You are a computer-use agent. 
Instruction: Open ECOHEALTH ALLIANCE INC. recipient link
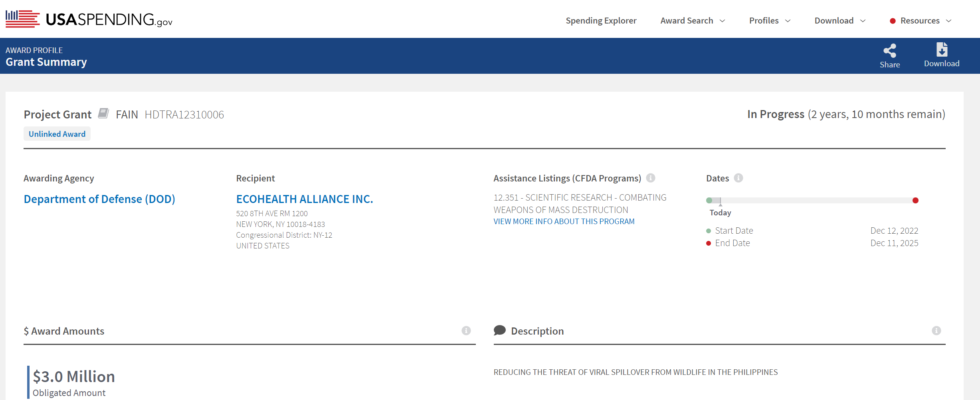point(305,199)
